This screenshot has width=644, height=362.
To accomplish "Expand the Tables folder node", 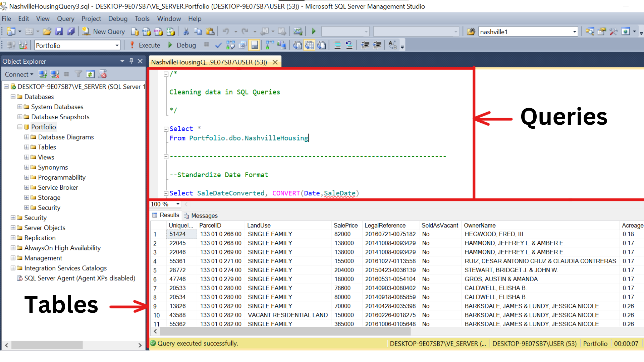I will coord(27,147).
